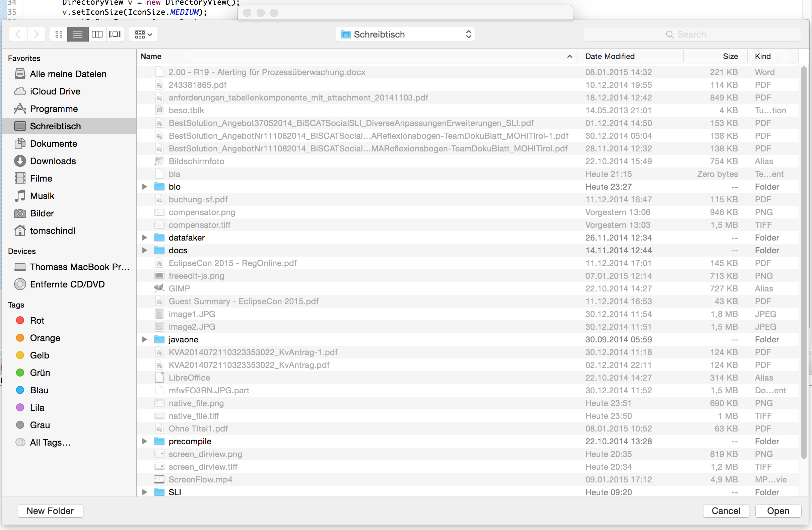
Task: Click the Open button
Action: pyautogui.click(x=778, y=511)
